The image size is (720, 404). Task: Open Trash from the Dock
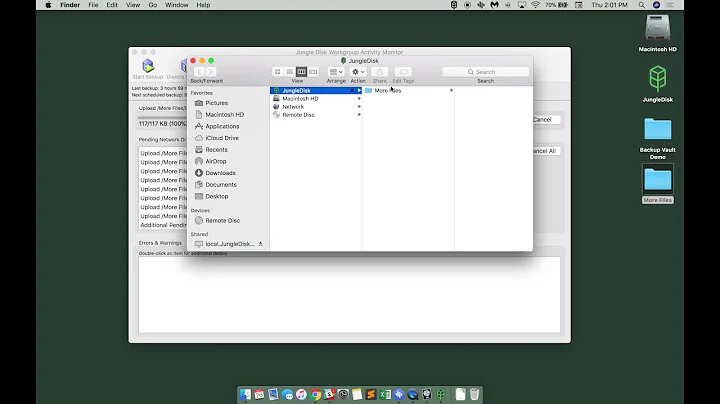pos(474,394)
